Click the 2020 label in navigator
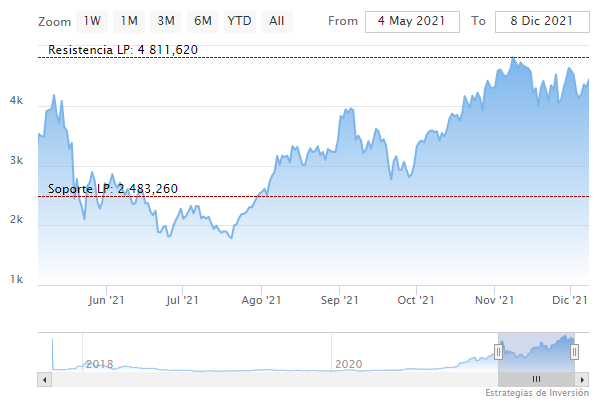Image resolution: width=602 pixels, height=408 pixels. point(349,364)
